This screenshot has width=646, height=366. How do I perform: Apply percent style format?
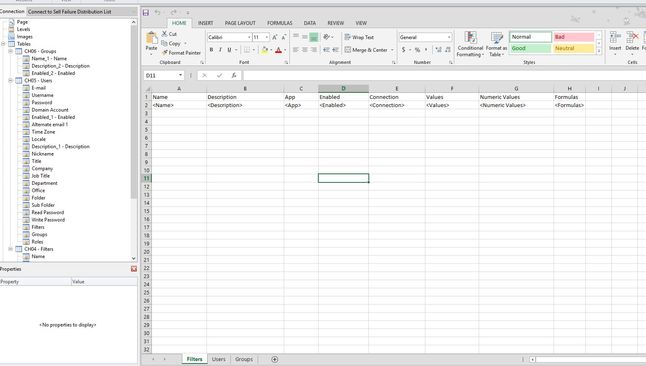417,50
